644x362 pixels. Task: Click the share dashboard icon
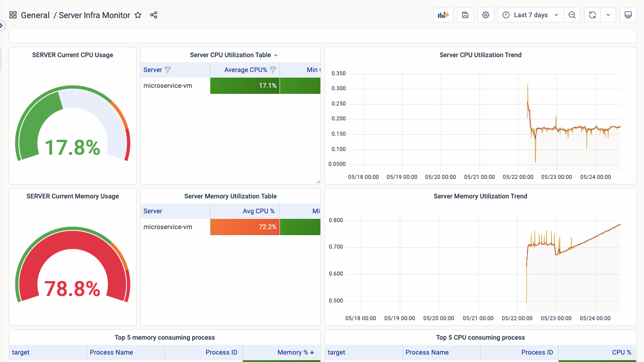pyautogui.click(x=154, y=15)
